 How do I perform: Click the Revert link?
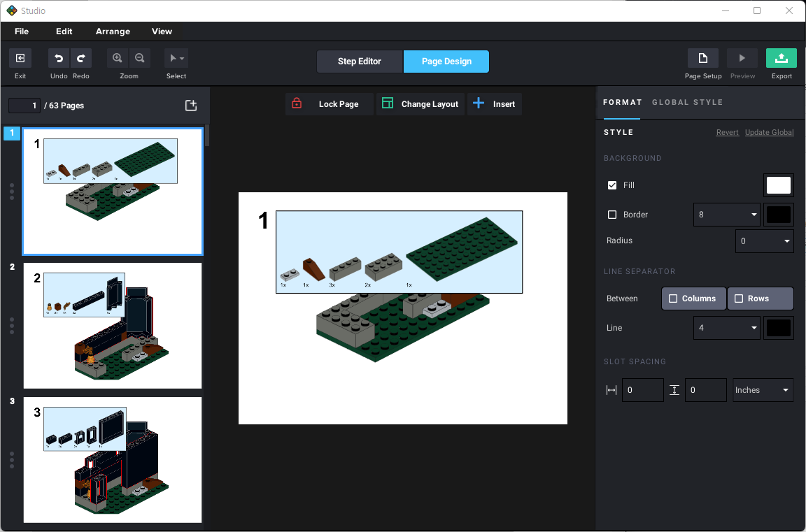tap(728, 133)
